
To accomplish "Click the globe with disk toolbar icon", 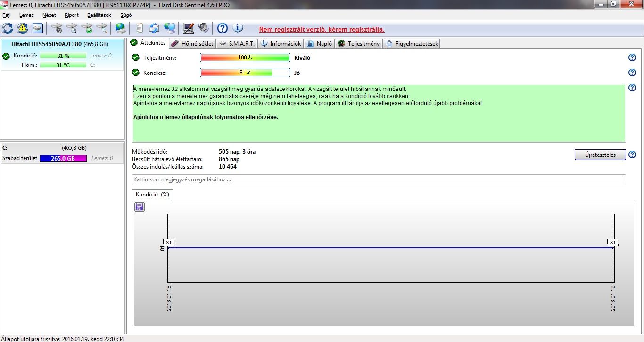I will tap(121, 28).
